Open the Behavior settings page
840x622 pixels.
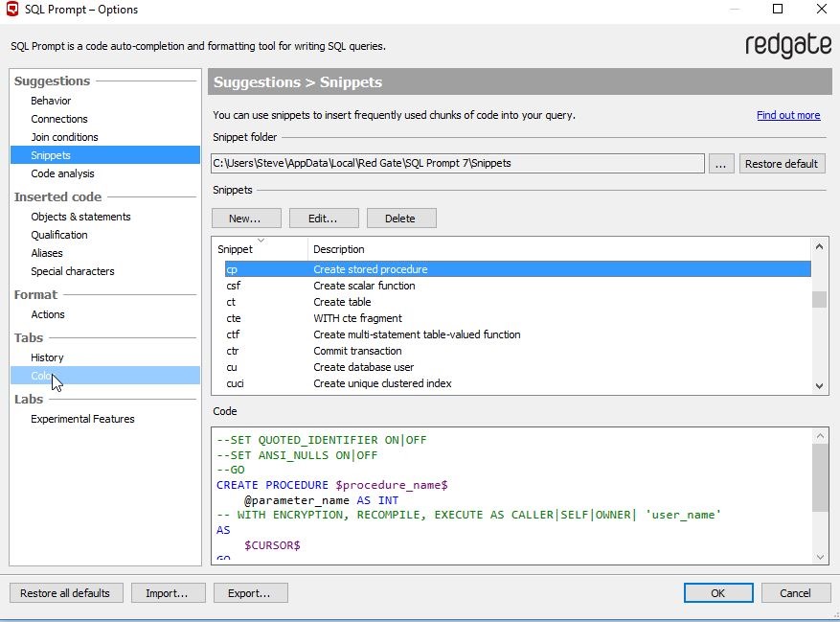pos(51,101)
